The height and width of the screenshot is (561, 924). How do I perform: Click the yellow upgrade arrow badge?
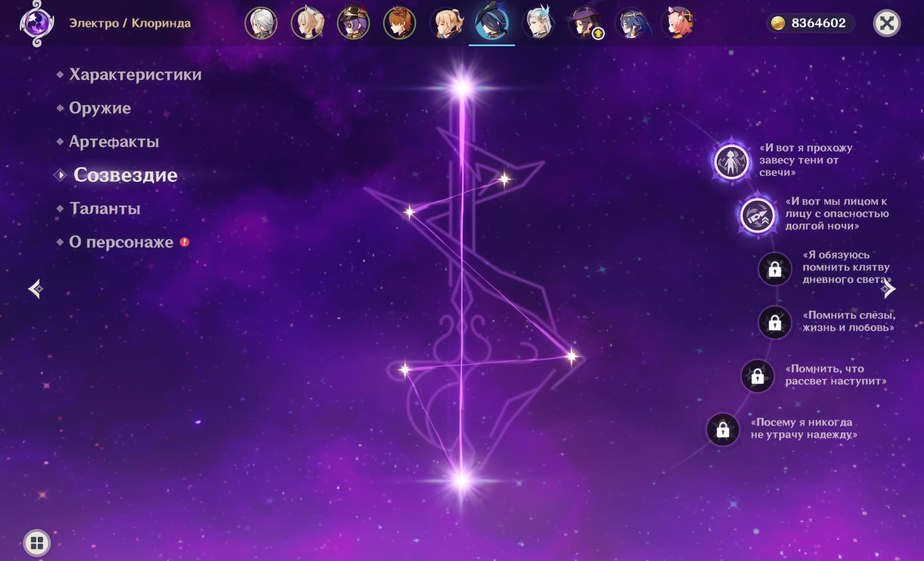click(598, 34)
